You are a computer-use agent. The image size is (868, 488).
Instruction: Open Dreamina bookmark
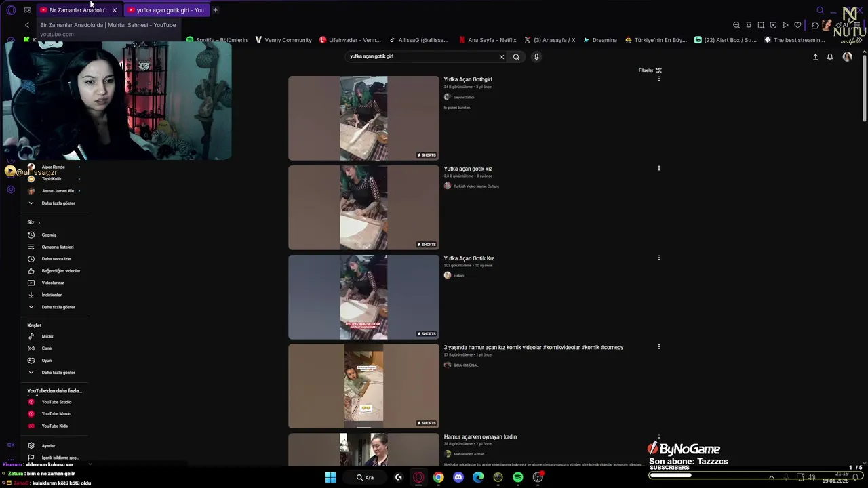pyautogui.click(x=599, y=40)
